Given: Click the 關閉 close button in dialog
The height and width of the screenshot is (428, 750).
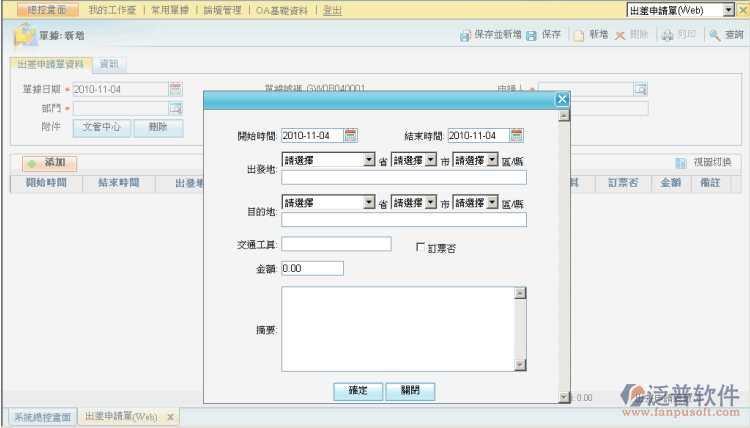Looking at the screenshot, I should (410, 391).
